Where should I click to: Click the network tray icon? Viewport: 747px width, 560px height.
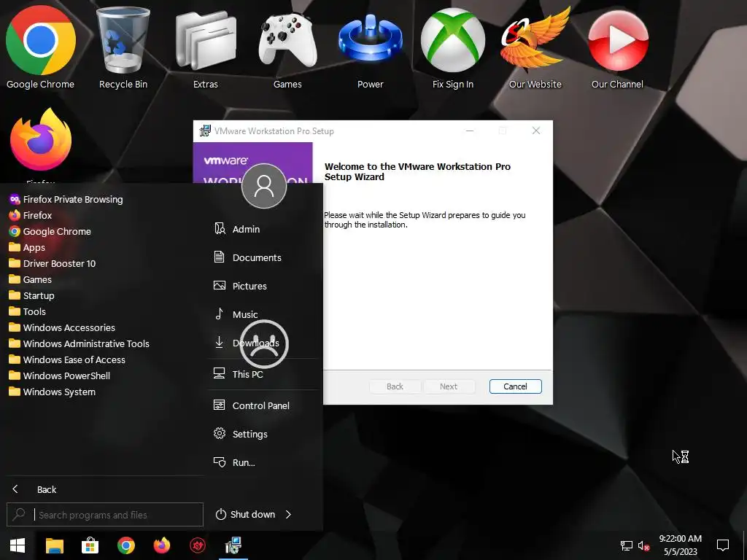[626, 545]
